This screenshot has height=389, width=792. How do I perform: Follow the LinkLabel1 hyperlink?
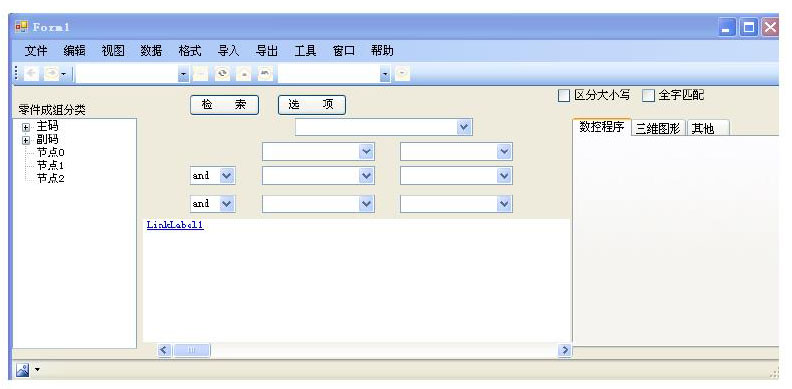pyautogui.click(x=175, y=225)
